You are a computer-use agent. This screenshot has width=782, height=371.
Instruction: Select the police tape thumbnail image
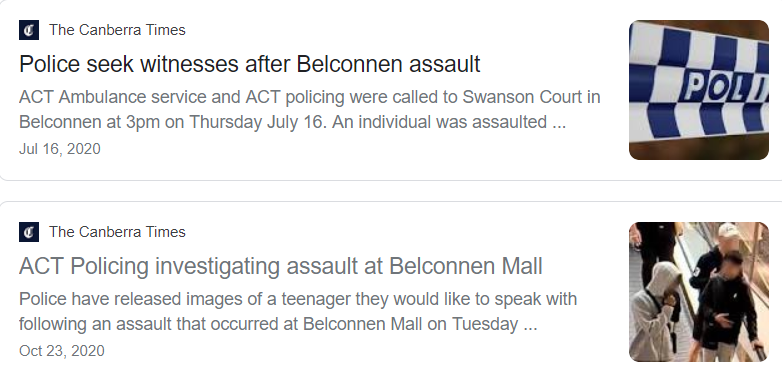pyautogui.click(x=699, y=90)
